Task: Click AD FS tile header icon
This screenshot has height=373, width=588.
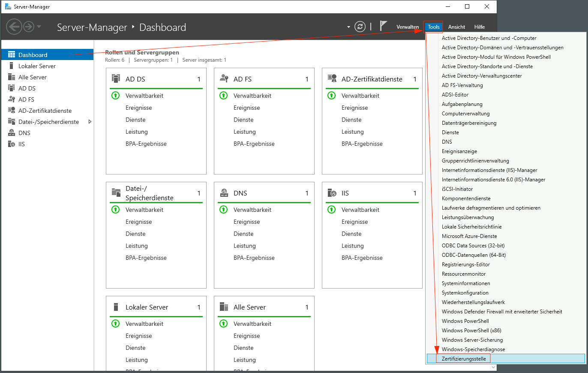Action: click(x=224, y=78)
